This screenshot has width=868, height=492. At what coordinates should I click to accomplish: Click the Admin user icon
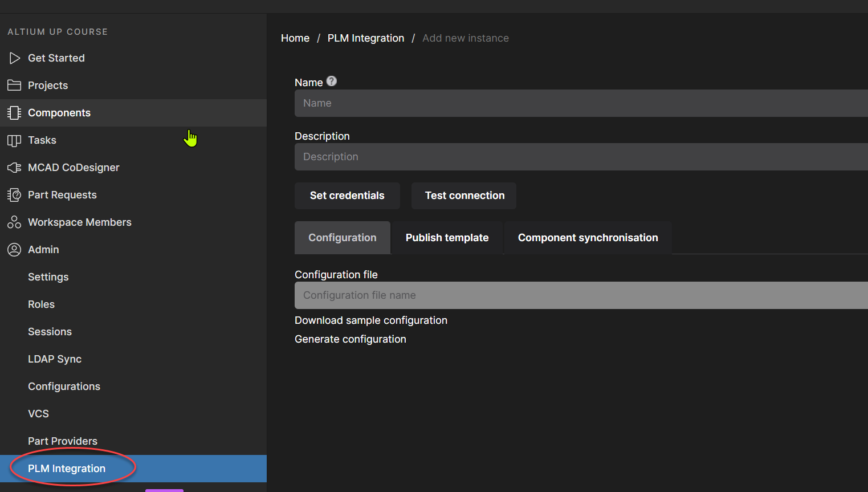coord(14,250)
